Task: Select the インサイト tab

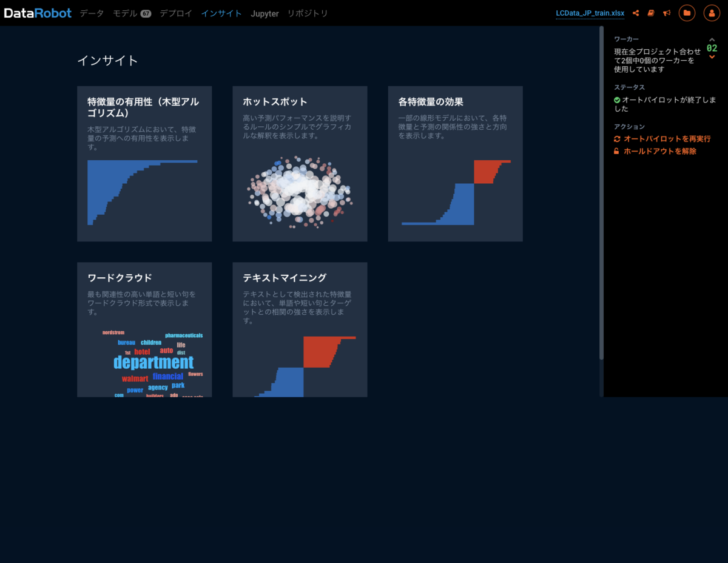Action: [x=221, y=13]
